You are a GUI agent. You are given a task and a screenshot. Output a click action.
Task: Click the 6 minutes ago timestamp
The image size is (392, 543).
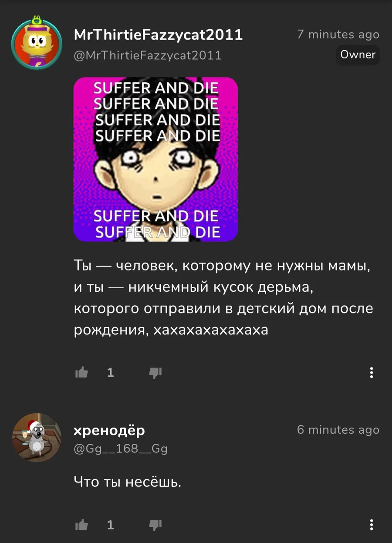pyautogui.click(x=338, y=430)
